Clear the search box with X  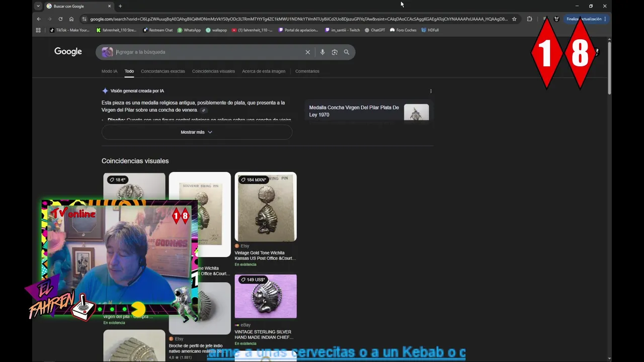(308, 52)
